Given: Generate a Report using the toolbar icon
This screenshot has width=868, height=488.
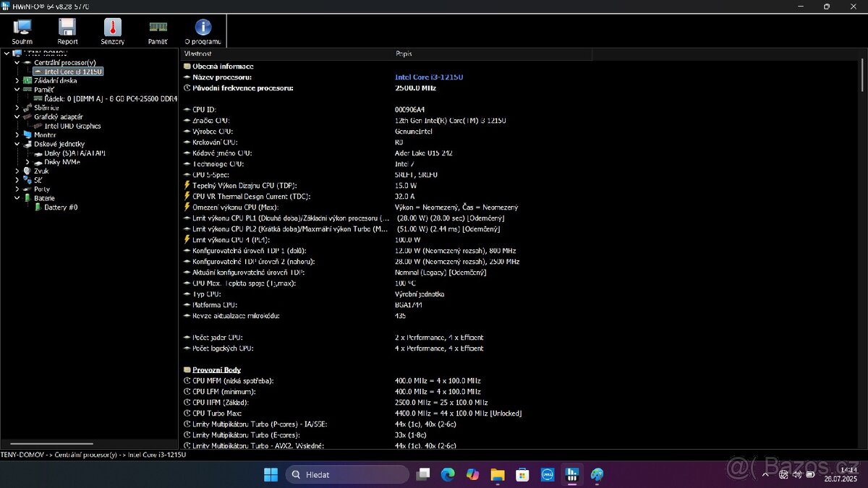Looking at the screenshot, I should pos(67,30).
